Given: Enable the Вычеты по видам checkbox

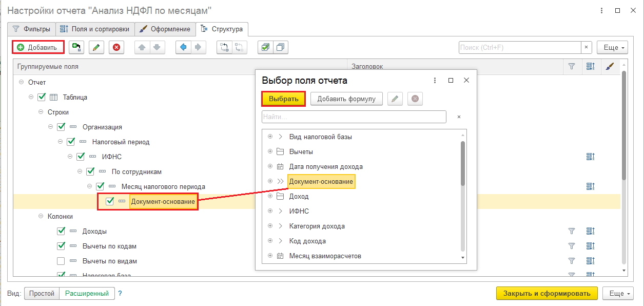Looking at the screenshot, I should click(61, 261).
